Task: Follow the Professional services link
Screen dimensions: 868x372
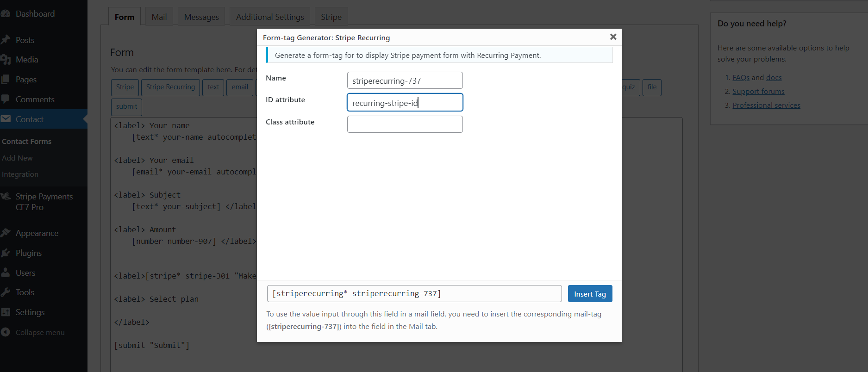Action: click(x=766, y=105)
